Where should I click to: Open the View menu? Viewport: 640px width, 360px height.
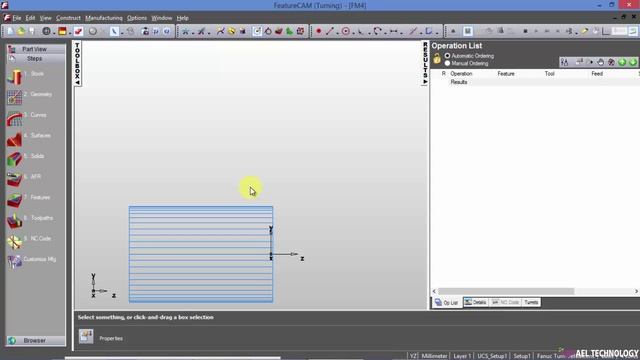[45, 18]
